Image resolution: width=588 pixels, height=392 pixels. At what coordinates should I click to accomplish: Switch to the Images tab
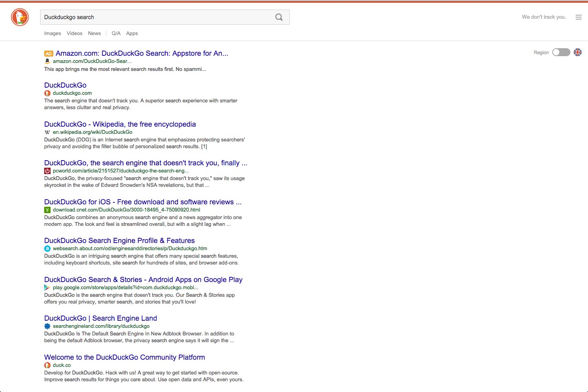click(x=53, y=33)
